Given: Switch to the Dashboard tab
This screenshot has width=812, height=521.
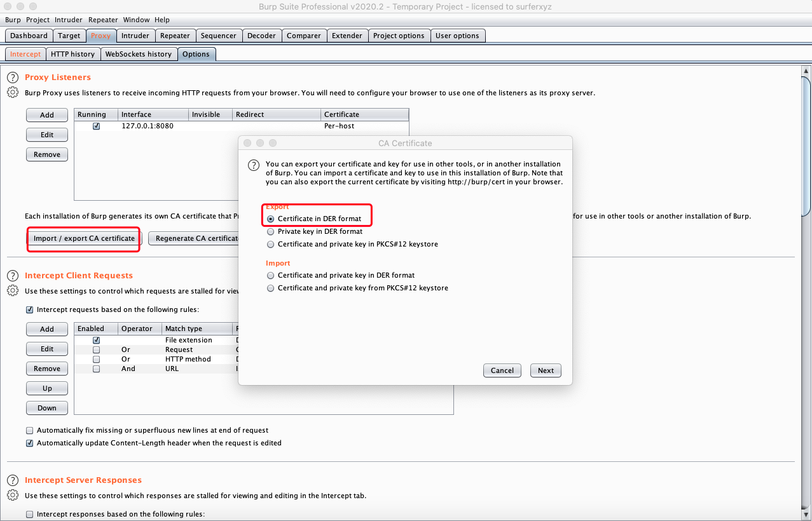Looking at the screenshot, I should 29,36.
